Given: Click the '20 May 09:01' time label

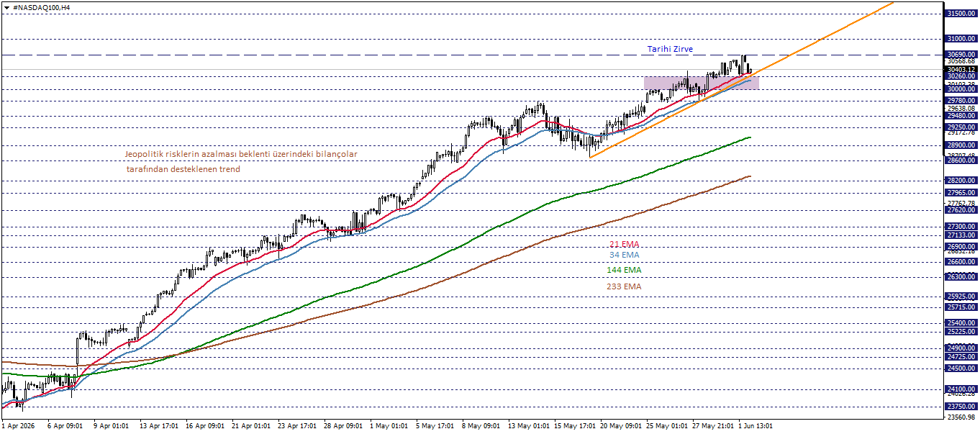Looking at the screenshot, I should [622, 426].
